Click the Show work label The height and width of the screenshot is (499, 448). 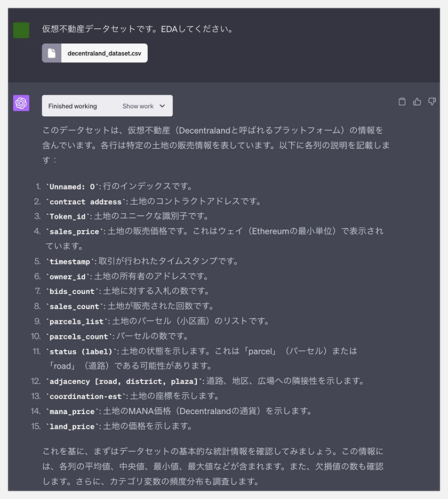pyautogui.click(x=138, y=106)
